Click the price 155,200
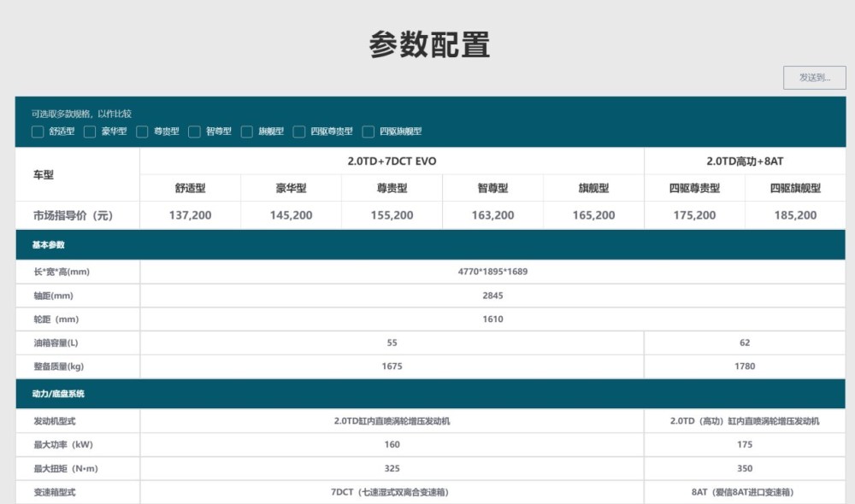855x504 pixels. [x=392, y=215]
